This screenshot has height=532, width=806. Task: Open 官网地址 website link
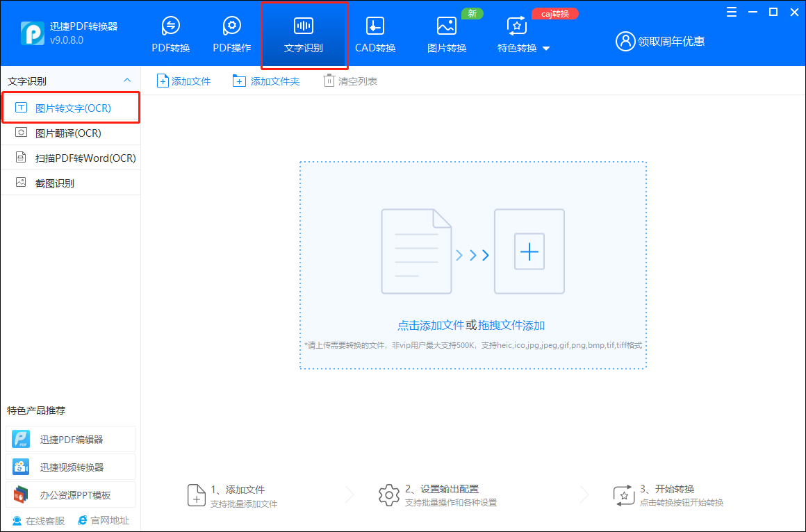pos(104,521)
